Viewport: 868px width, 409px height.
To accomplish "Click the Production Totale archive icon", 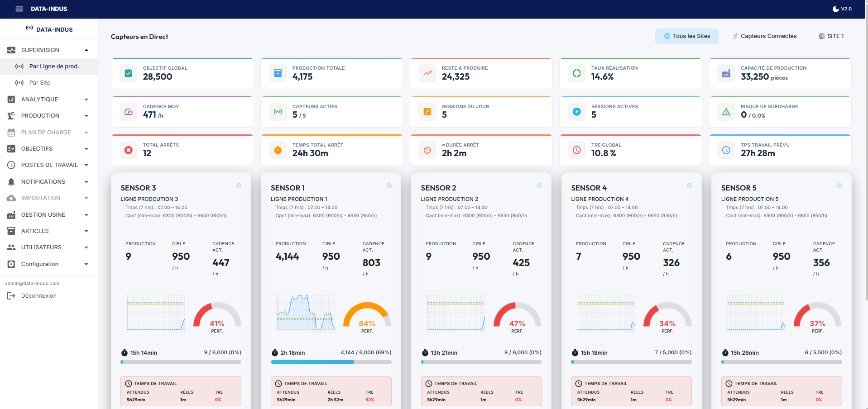I will [278, 73].
